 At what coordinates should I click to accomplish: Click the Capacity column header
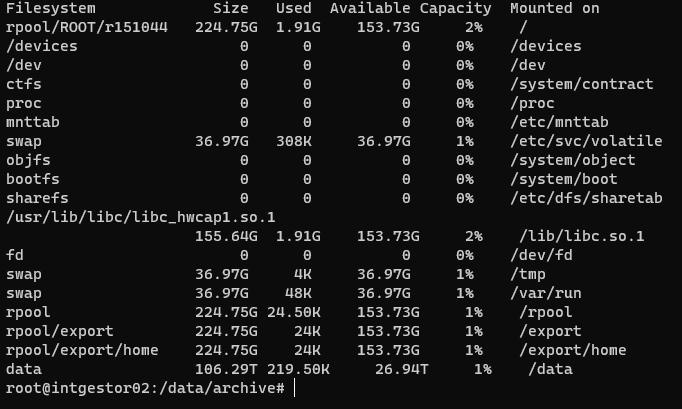[x=455, y=8]
